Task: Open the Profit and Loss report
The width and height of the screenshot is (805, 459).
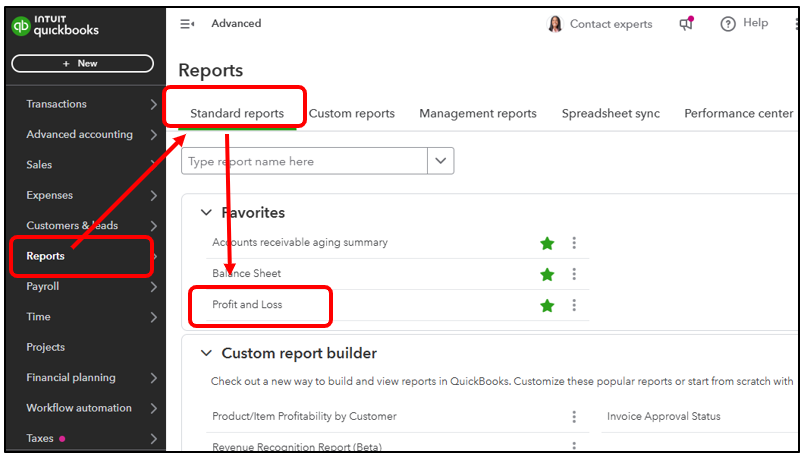Action: 247,305
